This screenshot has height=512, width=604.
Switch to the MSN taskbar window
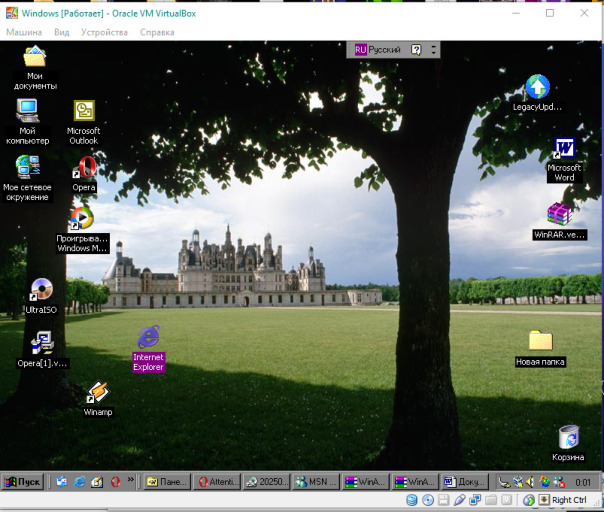316,481
